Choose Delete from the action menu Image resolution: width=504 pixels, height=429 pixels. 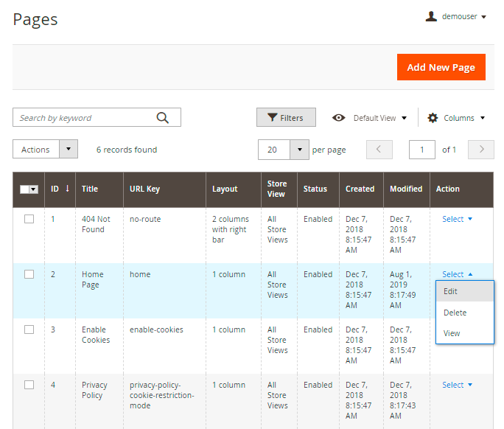[x=455, y=313]
